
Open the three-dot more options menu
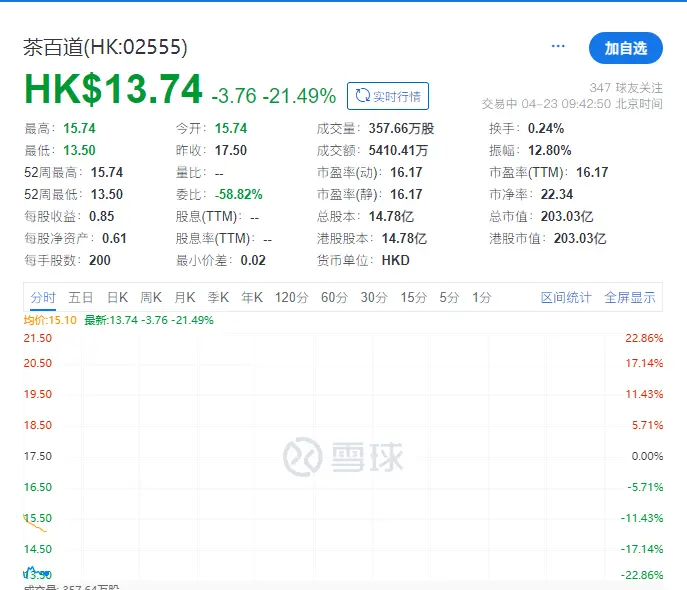click(558, 46)
